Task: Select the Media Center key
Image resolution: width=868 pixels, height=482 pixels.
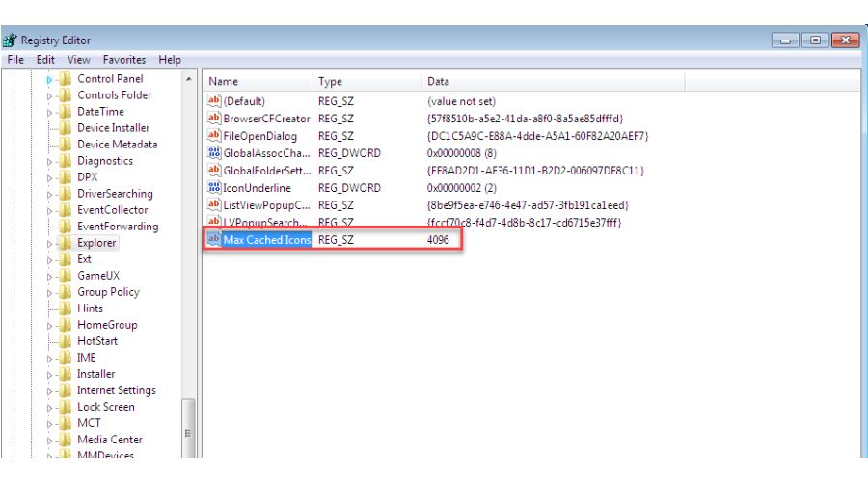Action: 110,440
